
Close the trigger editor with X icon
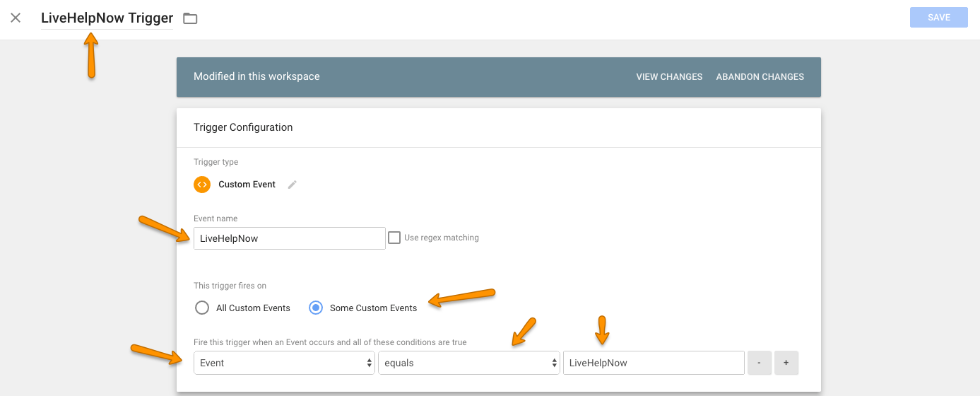16,18
